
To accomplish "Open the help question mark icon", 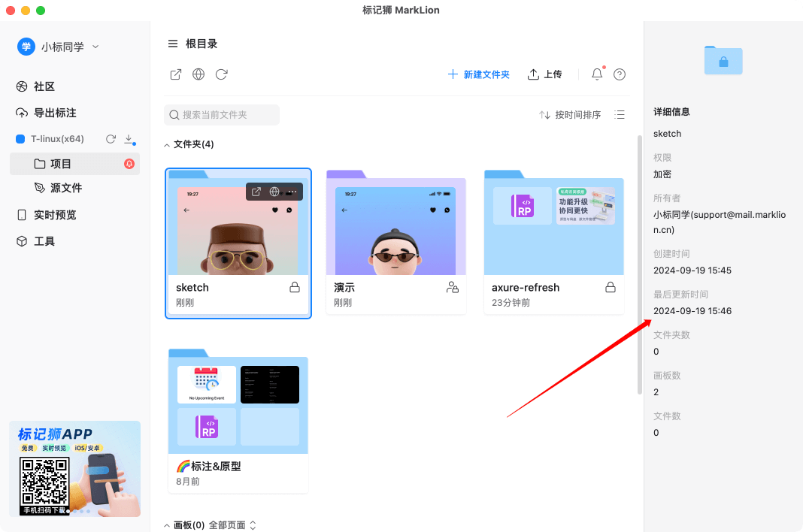I will (620, 74).
